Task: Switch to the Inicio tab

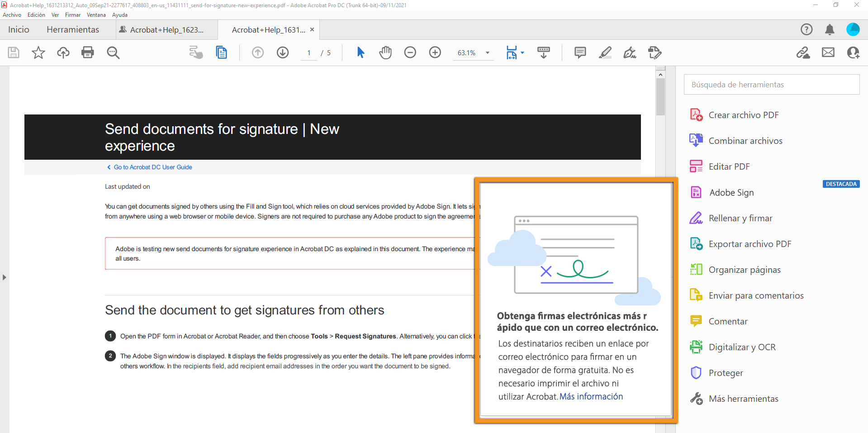Action: pos(19,29)
